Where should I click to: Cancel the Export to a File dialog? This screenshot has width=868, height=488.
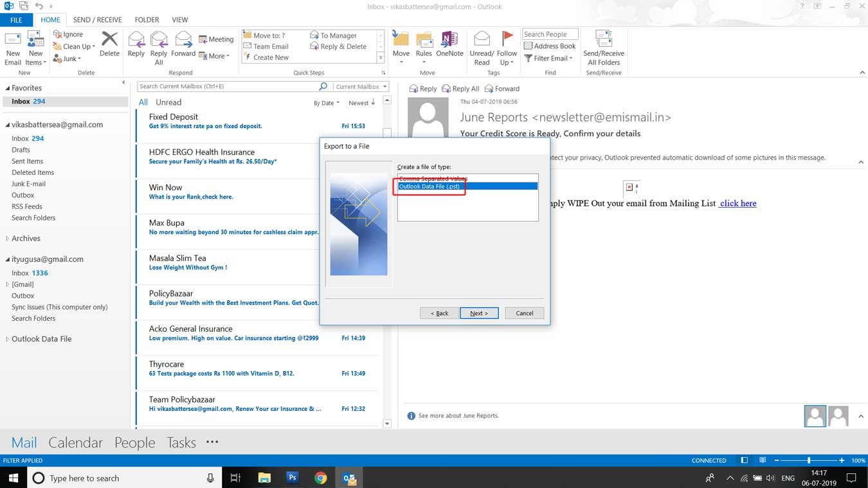coord(525,313)
